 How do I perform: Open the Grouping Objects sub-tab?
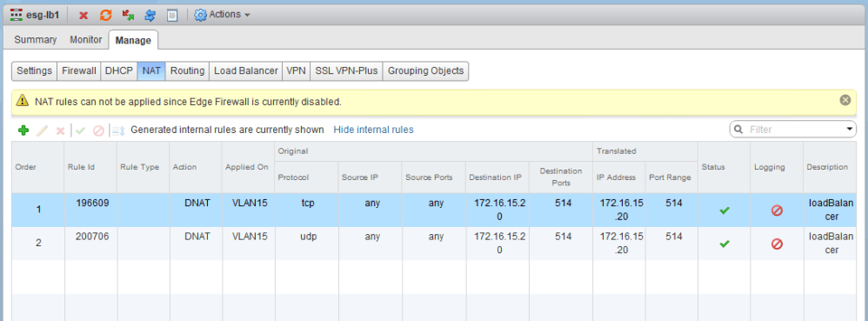coord(425,70)
